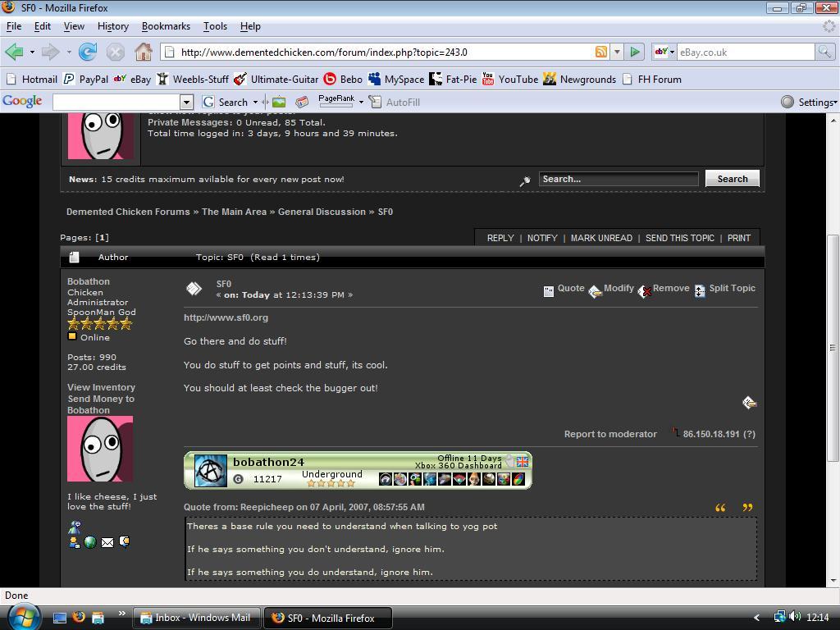840x630 pixels.
Task: Click the forum Search button
Action: (x=732, y=179)
